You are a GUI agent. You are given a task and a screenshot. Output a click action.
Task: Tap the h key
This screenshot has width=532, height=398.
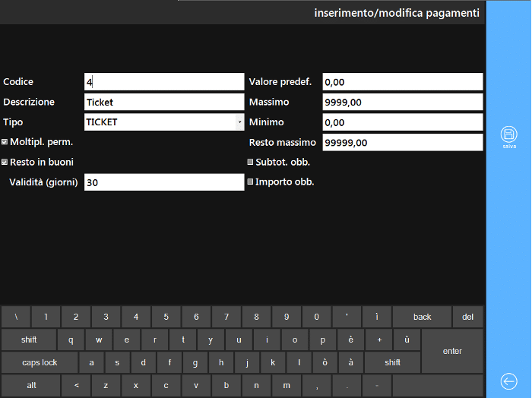tap(221, 362)
